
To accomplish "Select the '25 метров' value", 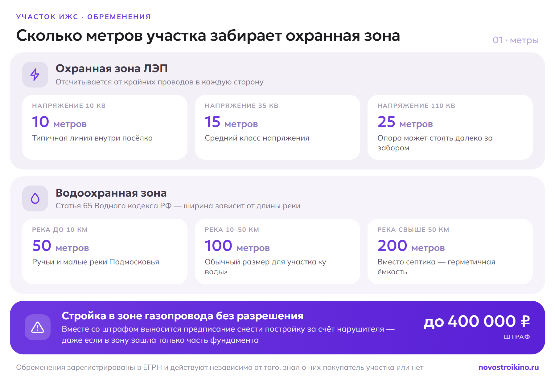I will pyautogui.click(x=405, y=122).
